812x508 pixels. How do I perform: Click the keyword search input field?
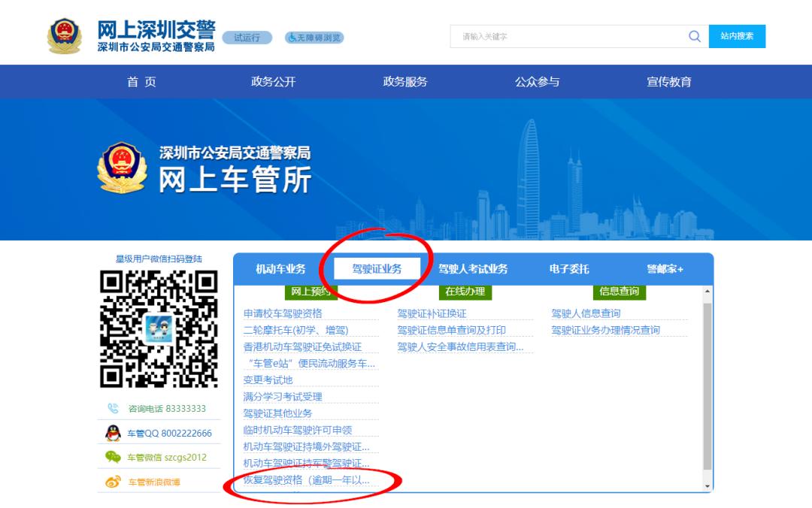568,37
